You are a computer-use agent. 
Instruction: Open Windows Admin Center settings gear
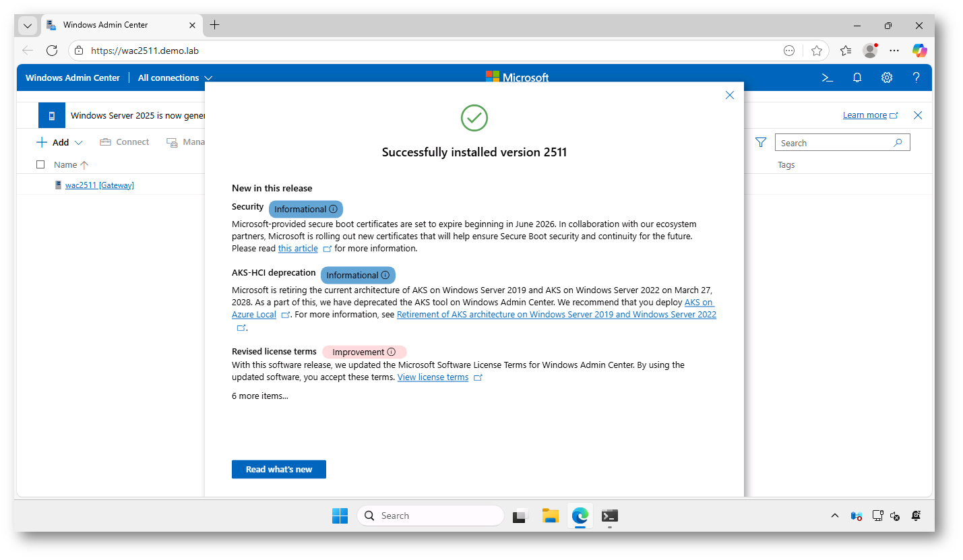pos(887,77)
